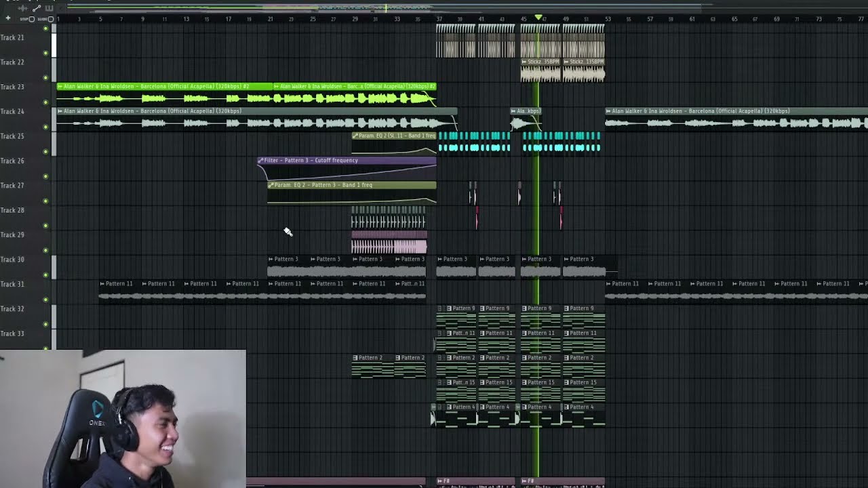
Task: Select the pink pattern clip on Track 29
Action: 389,243
